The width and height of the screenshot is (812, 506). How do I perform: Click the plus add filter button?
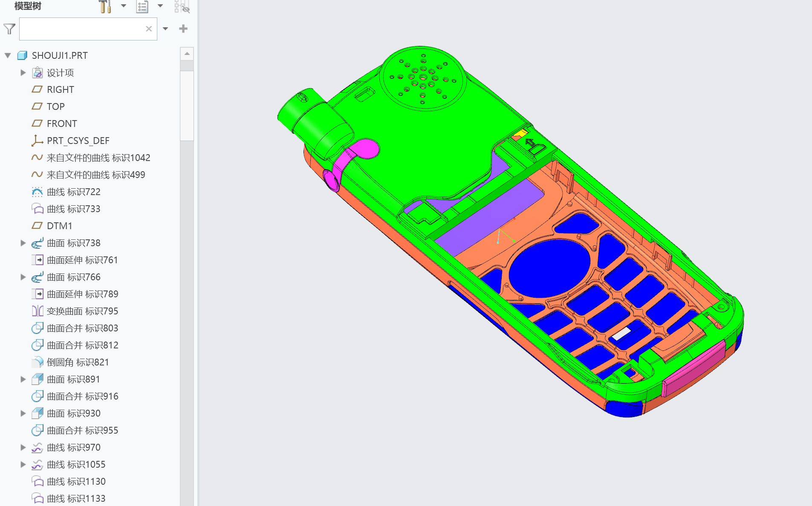click(183, 29)
